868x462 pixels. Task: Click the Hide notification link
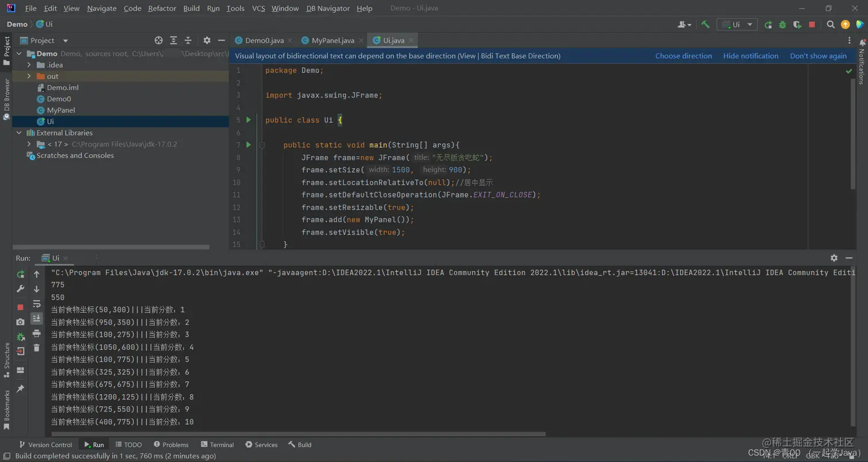pos(751,56)
